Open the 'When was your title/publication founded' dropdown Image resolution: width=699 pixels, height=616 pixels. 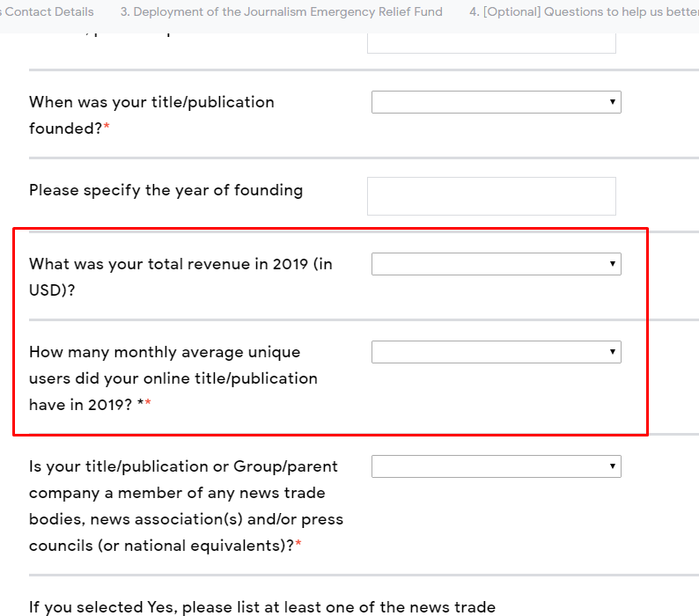497,102
